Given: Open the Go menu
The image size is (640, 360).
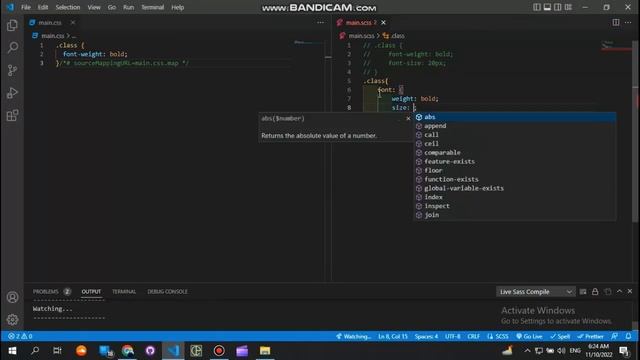Looking at the screenshot, I should pos(112,7).
